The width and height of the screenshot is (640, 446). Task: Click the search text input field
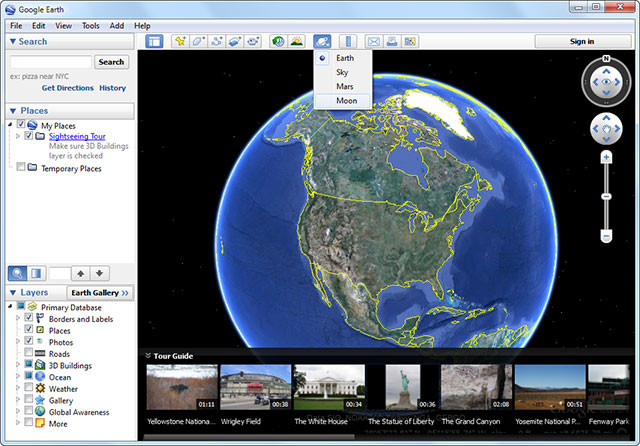[51, 62]
